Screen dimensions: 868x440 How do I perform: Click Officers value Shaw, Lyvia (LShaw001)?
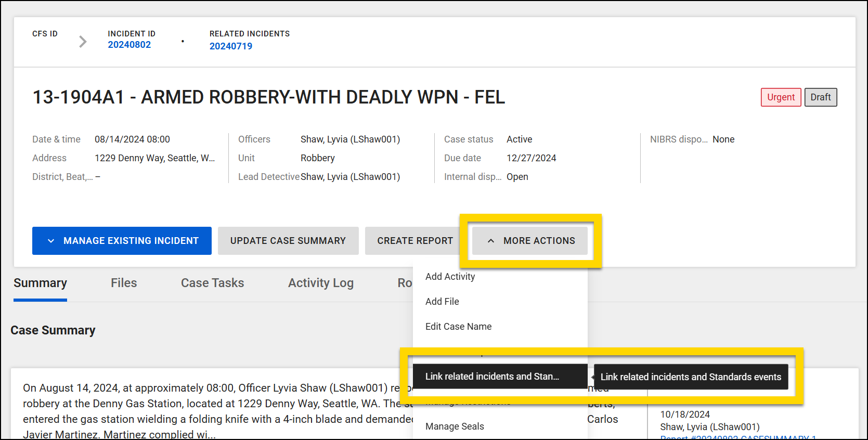point(350,139)
